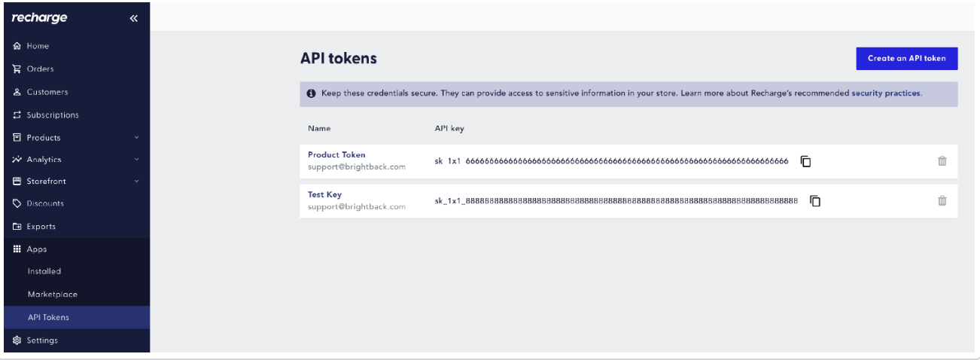Click the Home house icon
The image size is (980, 360).
(17, 46)
